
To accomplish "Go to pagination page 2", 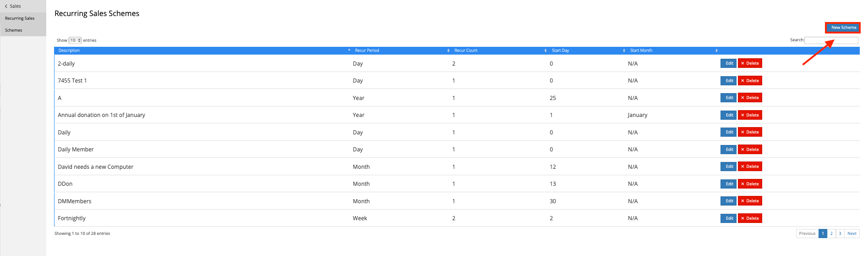I will point(831,234).
